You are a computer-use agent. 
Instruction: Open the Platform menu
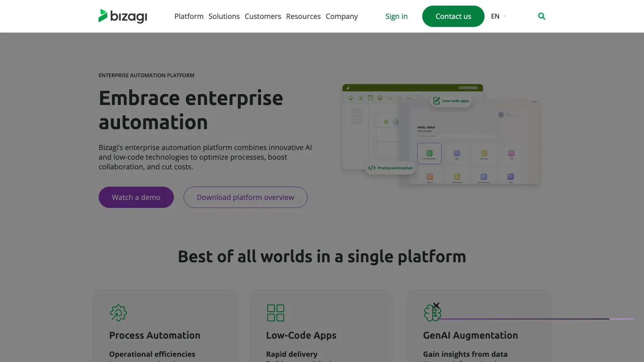(x=189, y=16)
